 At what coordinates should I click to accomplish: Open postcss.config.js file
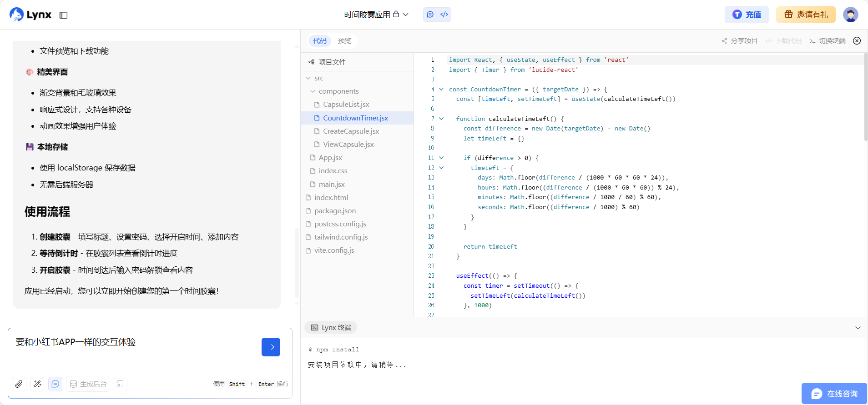[x=357, y=224]
